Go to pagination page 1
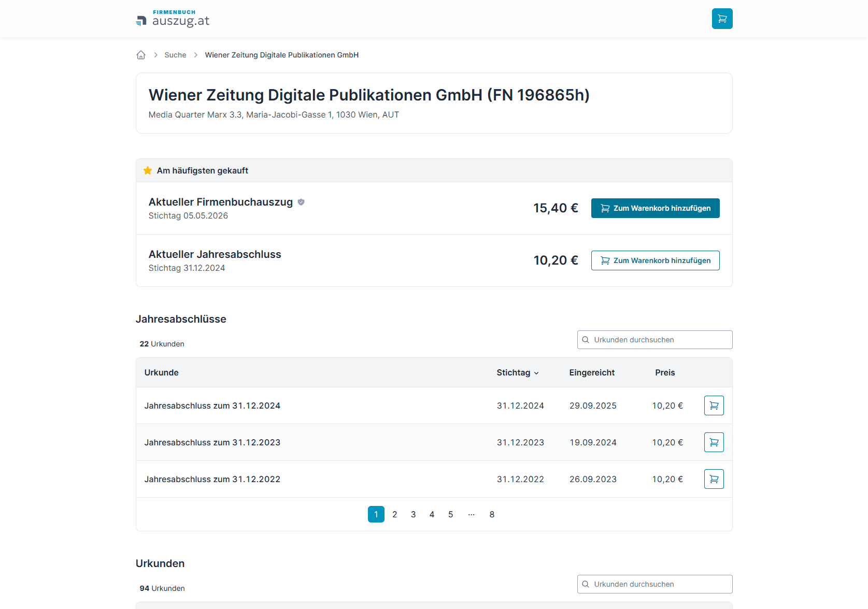Viewport: 868px width, 609px height. [x=376, y=514]
